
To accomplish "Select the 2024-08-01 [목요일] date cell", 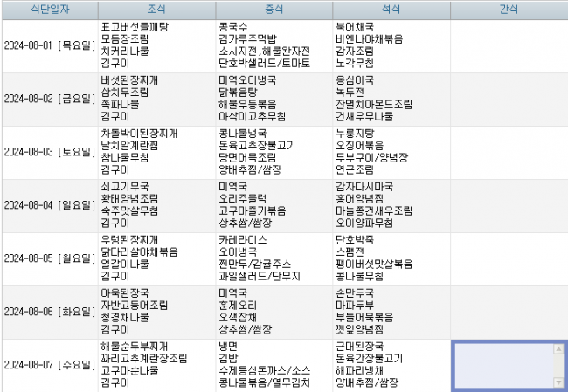I will [48, 46].
